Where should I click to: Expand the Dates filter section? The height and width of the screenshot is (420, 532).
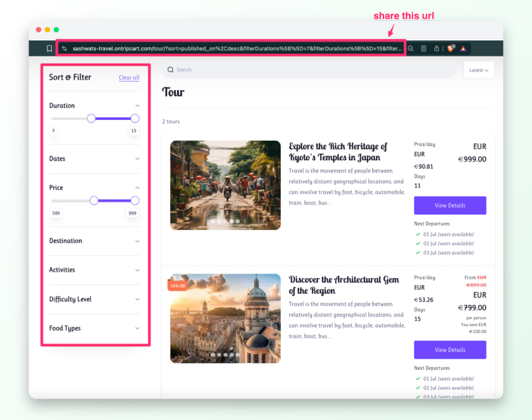(137, 159)
